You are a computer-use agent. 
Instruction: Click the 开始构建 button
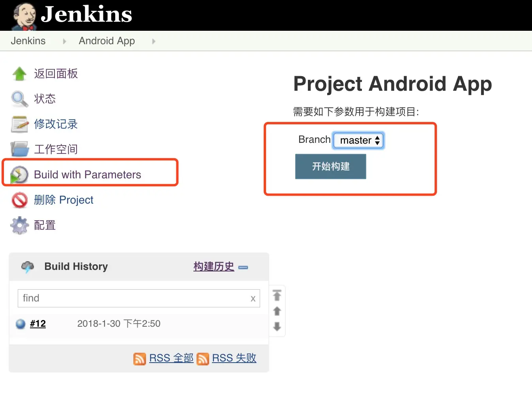tap(331, 167)
